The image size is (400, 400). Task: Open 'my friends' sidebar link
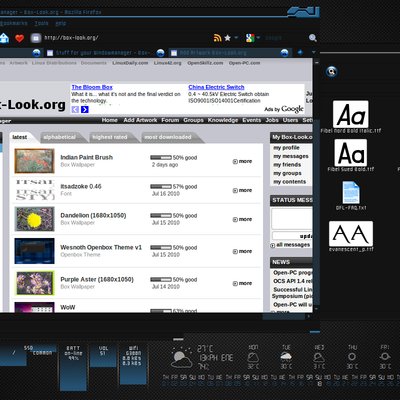tap(287, 165)
